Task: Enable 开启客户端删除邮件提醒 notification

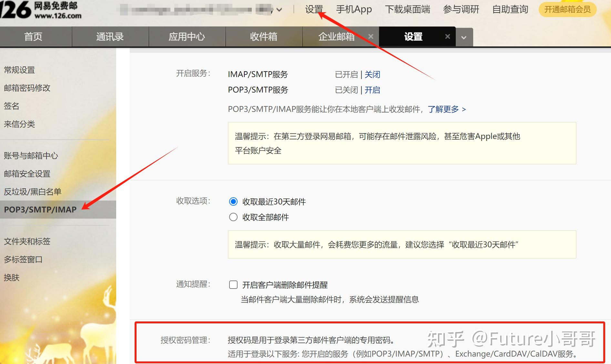Action: pos(233,285)
